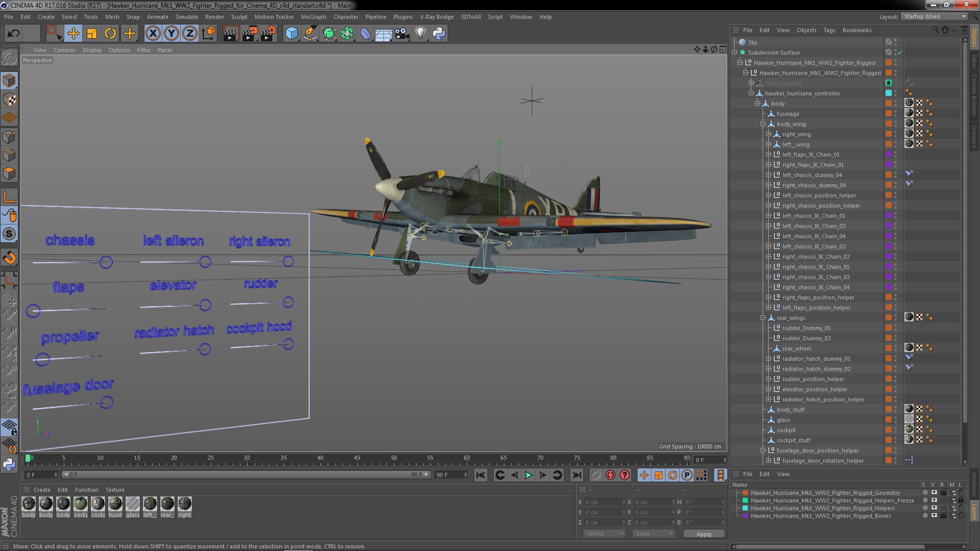Click Render View clapperboard icon
Screen dimensions: 980x551
(231, 34)
